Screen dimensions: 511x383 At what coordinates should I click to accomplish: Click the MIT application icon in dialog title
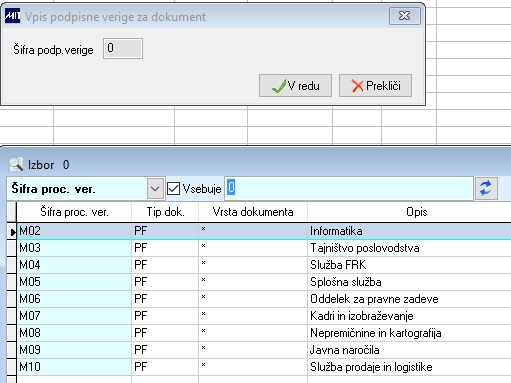point(12,16)
